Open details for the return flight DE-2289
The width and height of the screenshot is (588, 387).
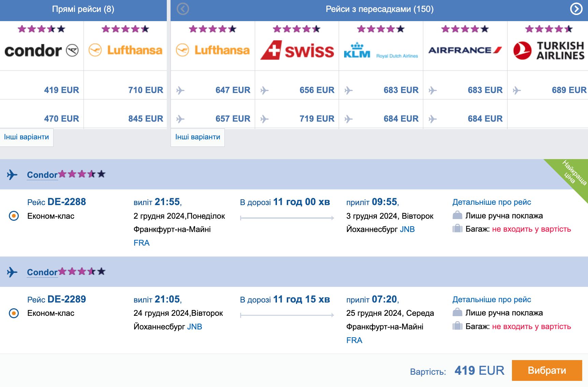click(x=491, y=299)
